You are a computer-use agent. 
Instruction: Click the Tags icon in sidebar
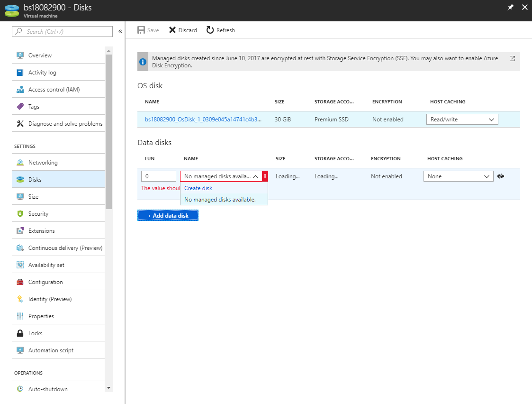20,107
